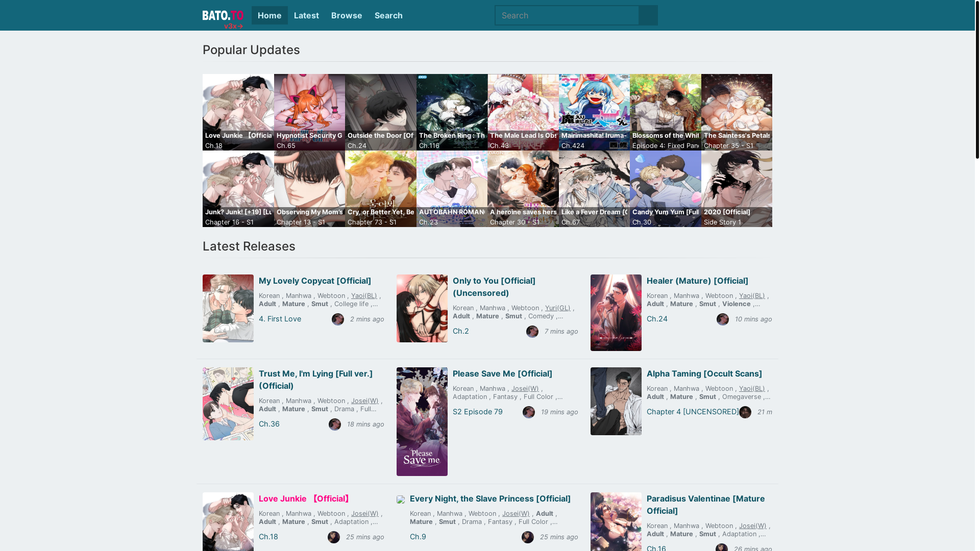This screenshot has width=980, height=551.
Task: Open Outside the Door popular tile
Action: [x=381, y=112]
